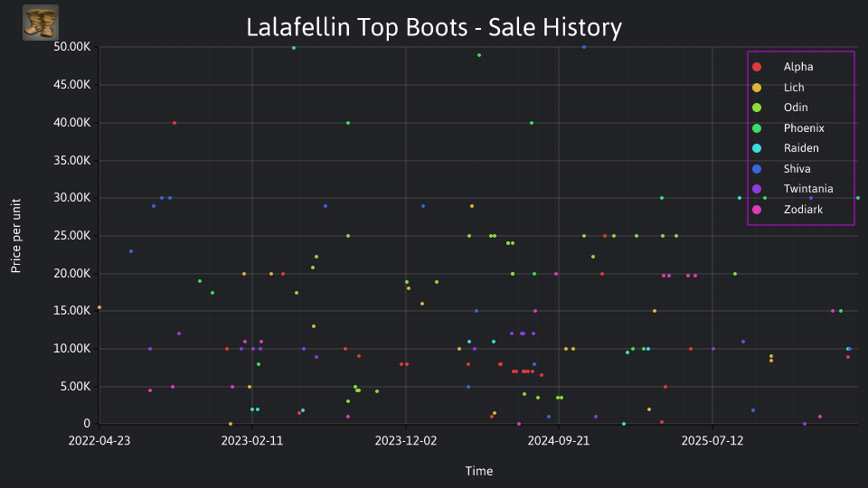Click the Lalafellin Top Boots item icon
Viewport: 868px width, 488px height.
(41, 23)
